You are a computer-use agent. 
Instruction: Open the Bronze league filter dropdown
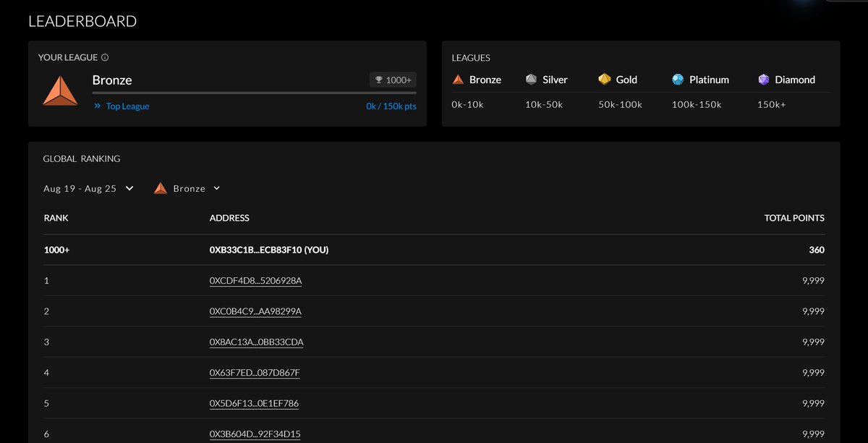pos(187,188)
